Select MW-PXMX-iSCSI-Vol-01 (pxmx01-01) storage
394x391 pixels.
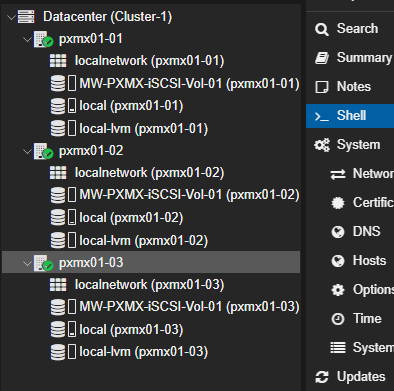pos(189,84)
